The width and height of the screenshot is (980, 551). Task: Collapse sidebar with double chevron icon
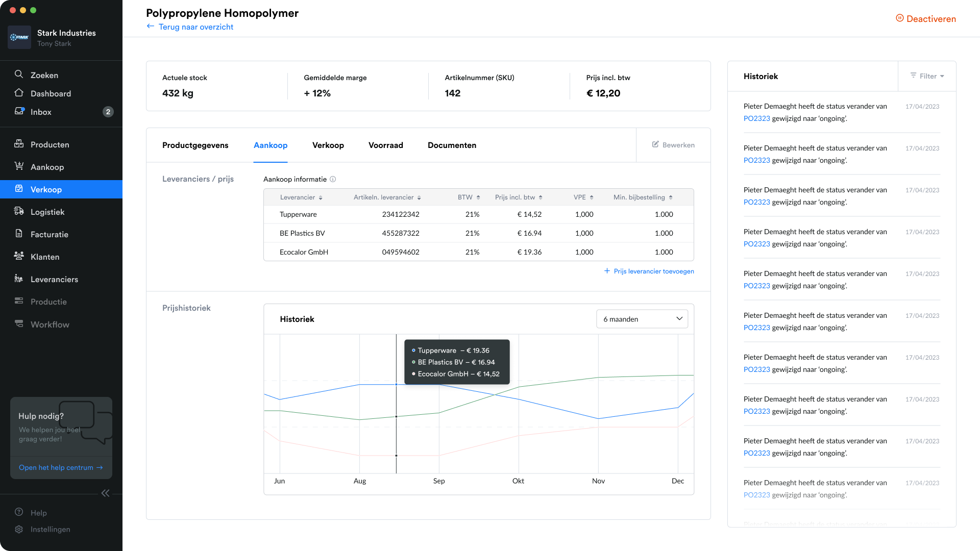pos(105,493)
